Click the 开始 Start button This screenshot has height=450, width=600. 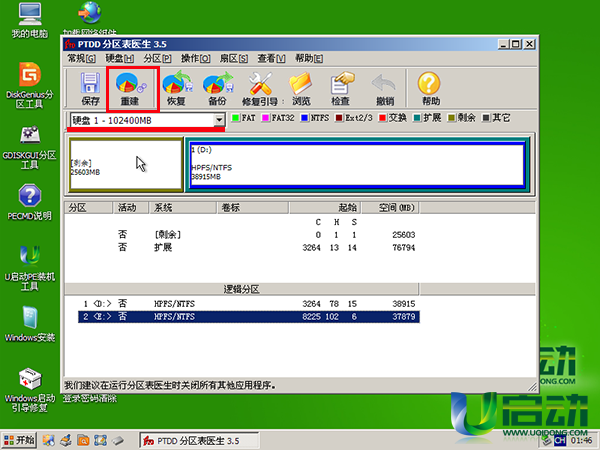[19, 440]
